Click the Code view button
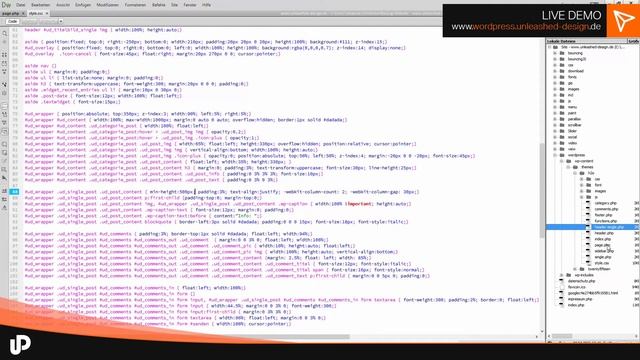 pyautogui.click(x=12, y=21)
